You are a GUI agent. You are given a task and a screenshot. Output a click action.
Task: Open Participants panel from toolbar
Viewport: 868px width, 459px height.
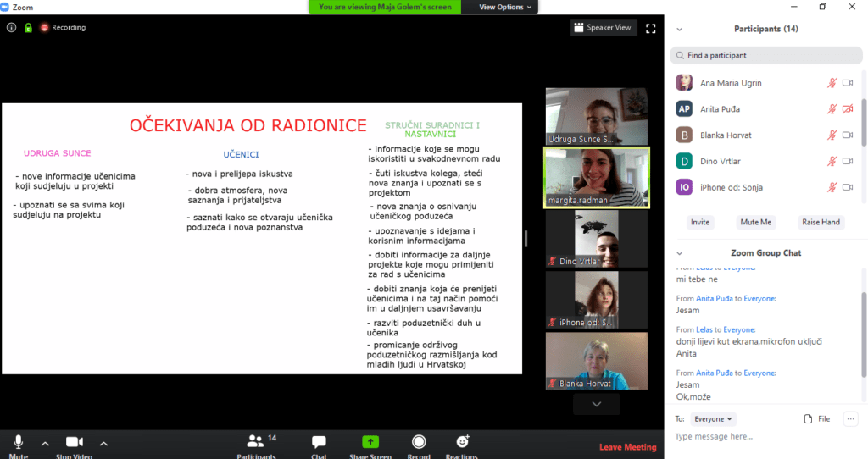256,445
